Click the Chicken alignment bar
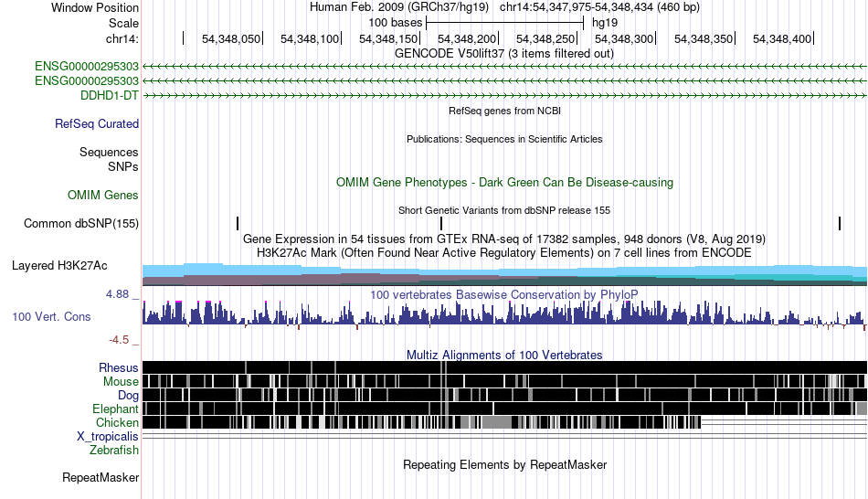The image size is (868, 499). pos(422,422)
